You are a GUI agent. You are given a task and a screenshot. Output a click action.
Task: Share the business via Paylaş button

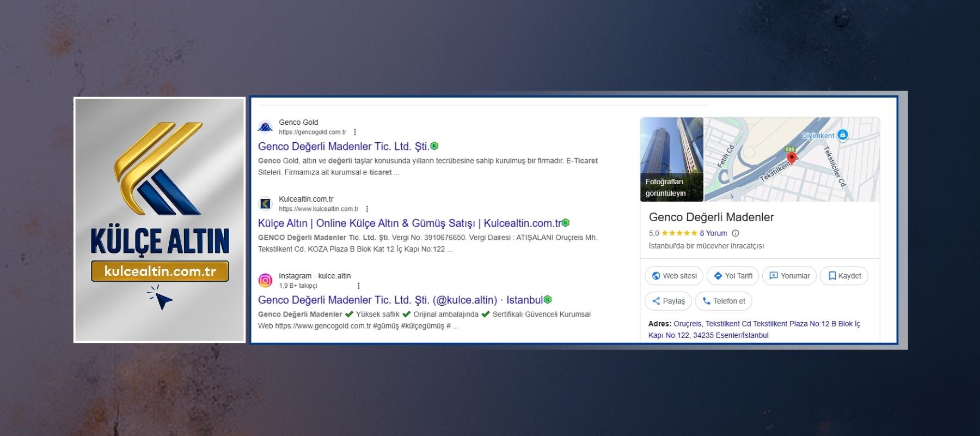click(668, 301)
